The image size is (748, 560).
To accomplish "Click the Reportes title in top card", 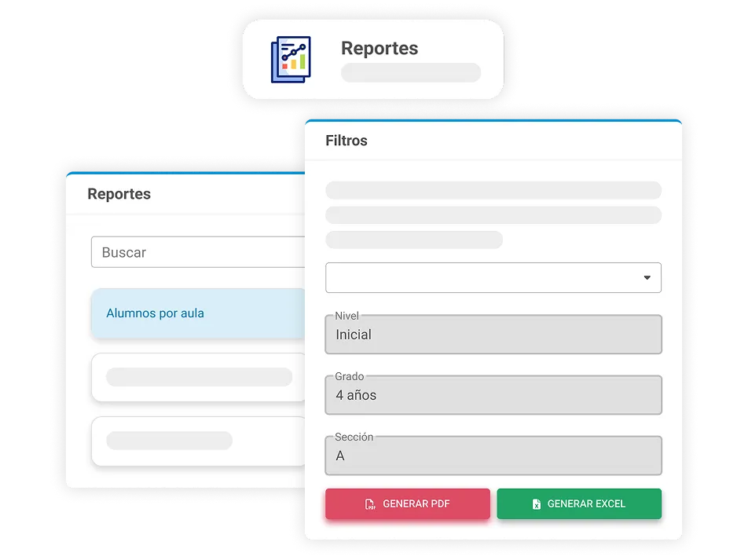I will pyautogui.click(x=379, y=48).
